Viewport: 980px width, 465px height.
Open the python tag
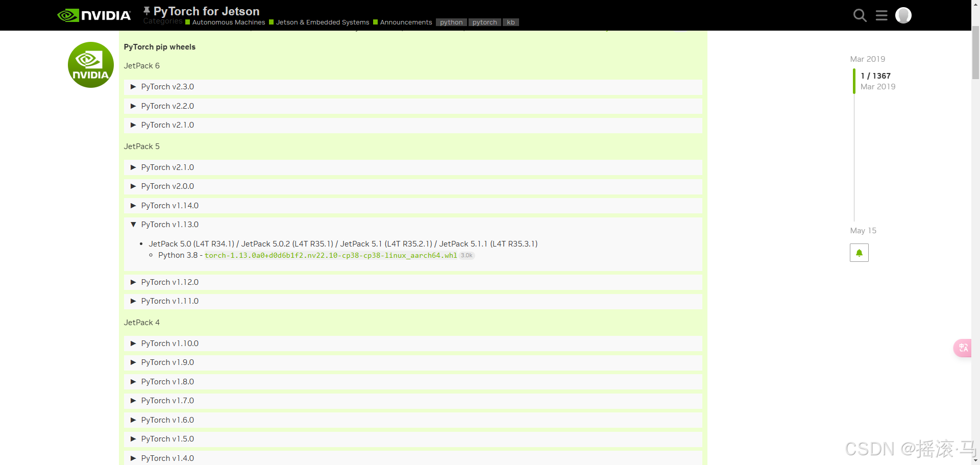pyautogui.click(x=451, y=22)
